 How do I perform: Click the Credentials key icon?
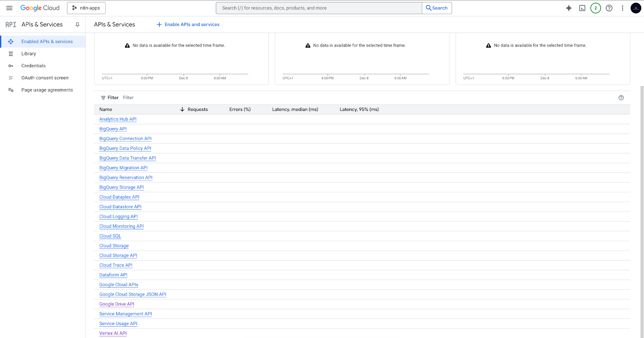(11, 66)
